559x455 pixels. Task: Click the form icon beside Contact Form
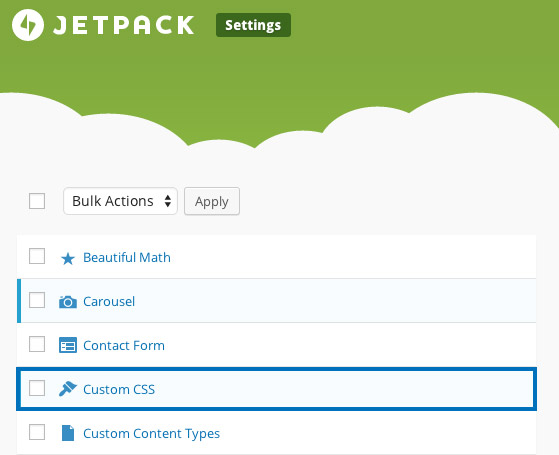click(68, 345)
